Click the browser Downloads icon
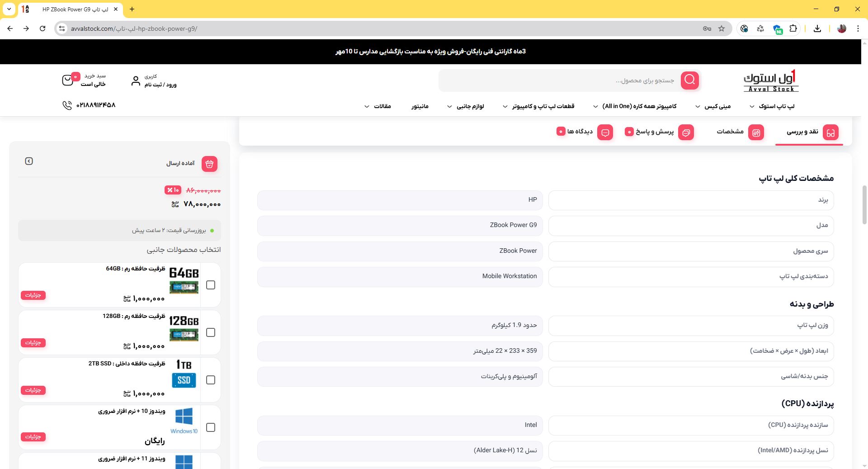This screenshot has width=868, height=469. 817,28
